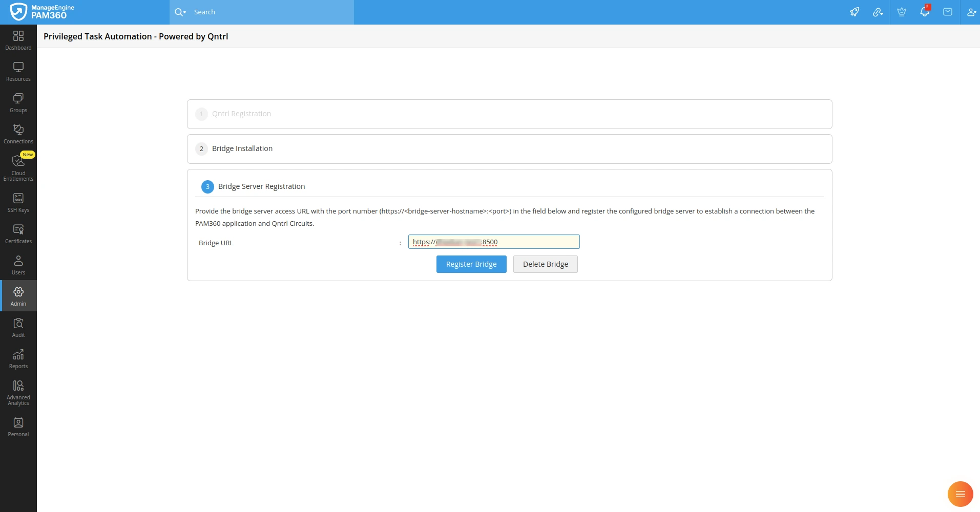Viewport: 980px width, 512px height.
Task: Open the Groups section
Action: click(18, 102)
